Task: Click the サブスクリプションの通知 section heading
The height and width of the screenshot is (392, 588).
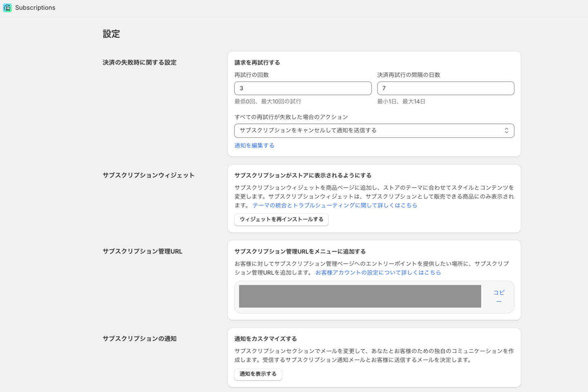Action: [139, 339]
